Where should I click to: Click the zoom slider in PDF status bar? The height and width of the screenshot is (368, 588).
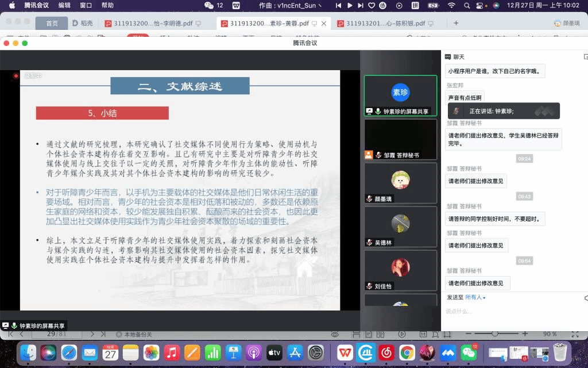[494, 334]
